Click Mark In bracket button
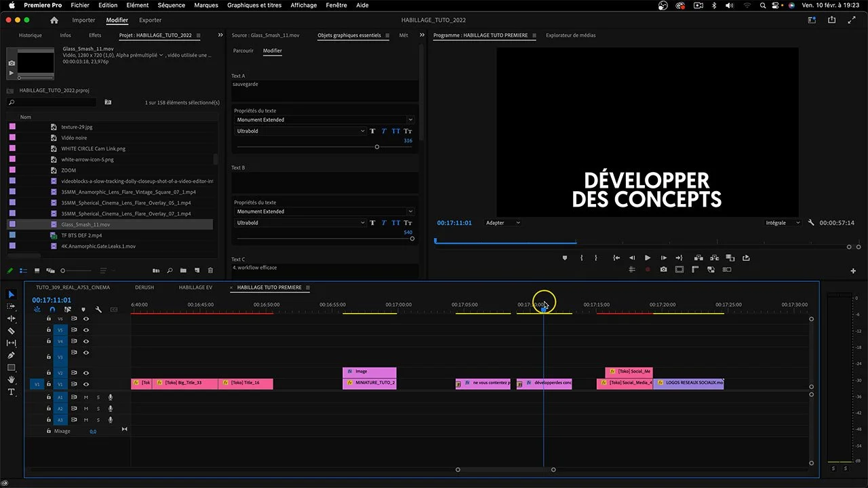The image size is (868, 488). coord(581,258)
